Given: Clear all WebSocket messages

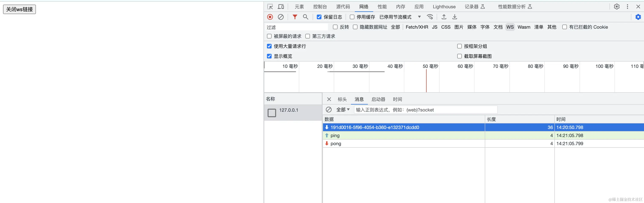Looking at the screenshot, I should 329,110.
